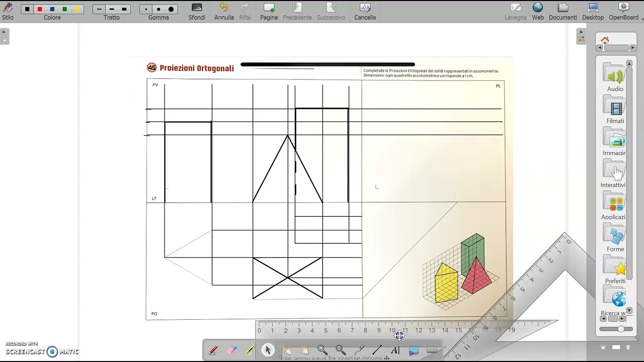Open the Audio library folder
Image resolution: width=644 pixels, height=362 pixels.
615,78
